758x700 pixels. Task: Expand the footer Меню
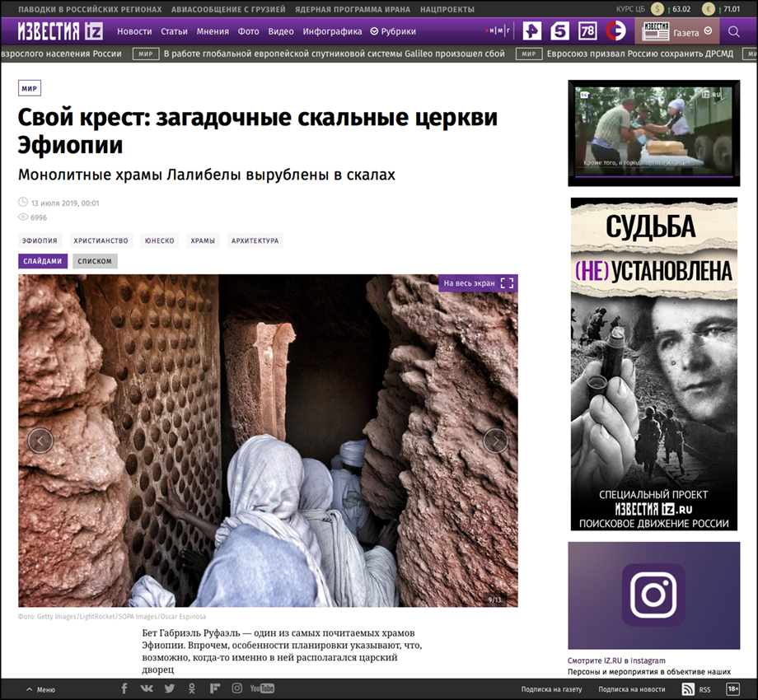tap(40, 689)
